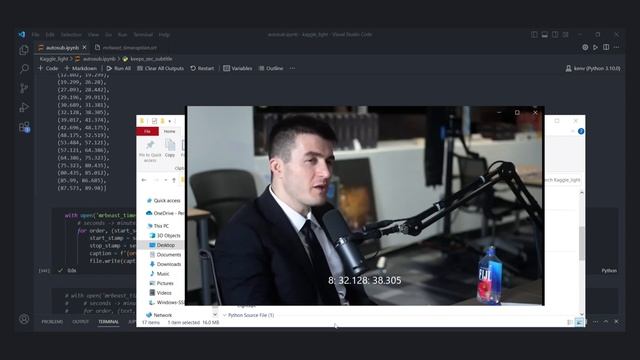
Task: Select 3D Objects in navigation pane
Action: tap(165, 236)
